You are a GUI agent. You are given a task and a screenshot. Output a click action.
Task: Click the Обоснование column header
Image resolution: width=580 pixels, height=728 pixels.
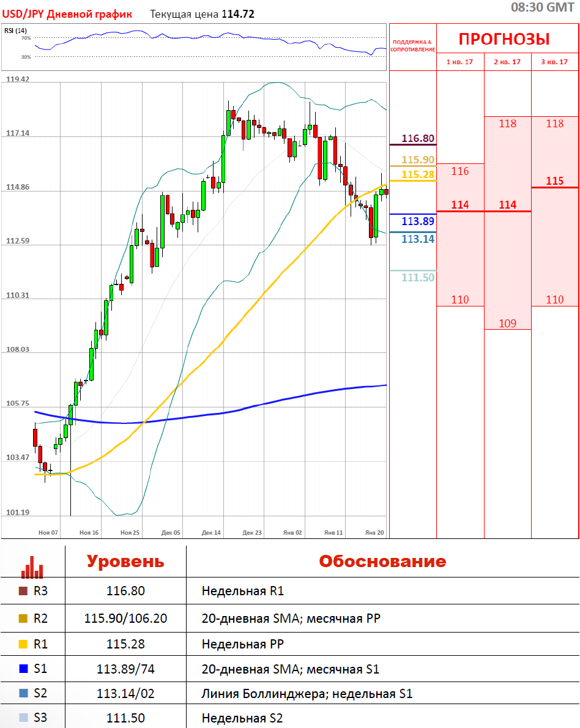tap(382, 562)
